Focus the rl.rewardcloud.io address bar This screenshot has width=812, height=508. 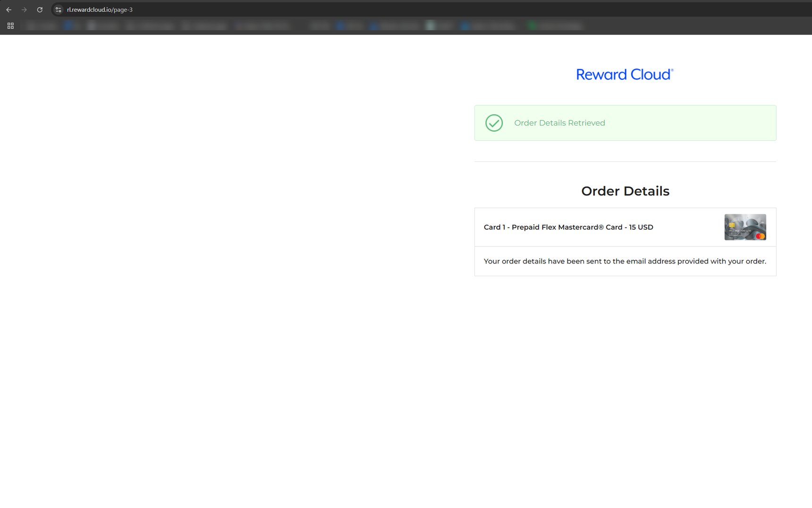(283, 9)
